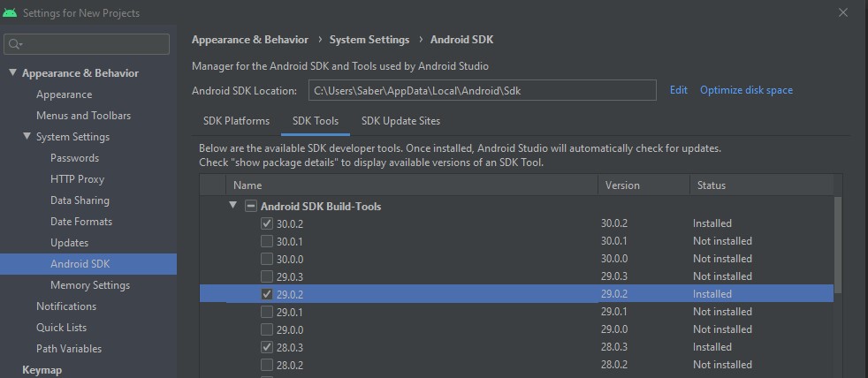The image size is (868, 378).
Task: Click the Status column header
Action: [x=762, y=185]
